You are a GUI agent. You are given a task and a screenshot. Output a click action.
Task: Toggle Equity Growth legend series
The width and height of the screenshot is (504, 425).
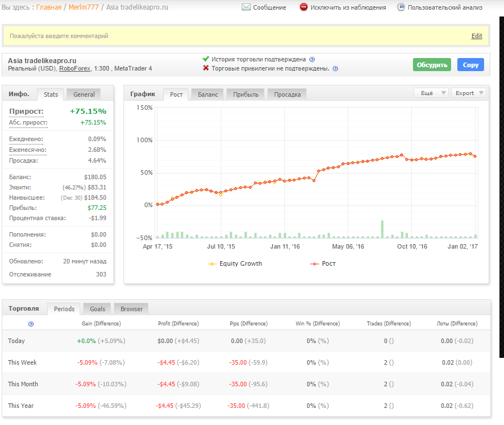235,263
